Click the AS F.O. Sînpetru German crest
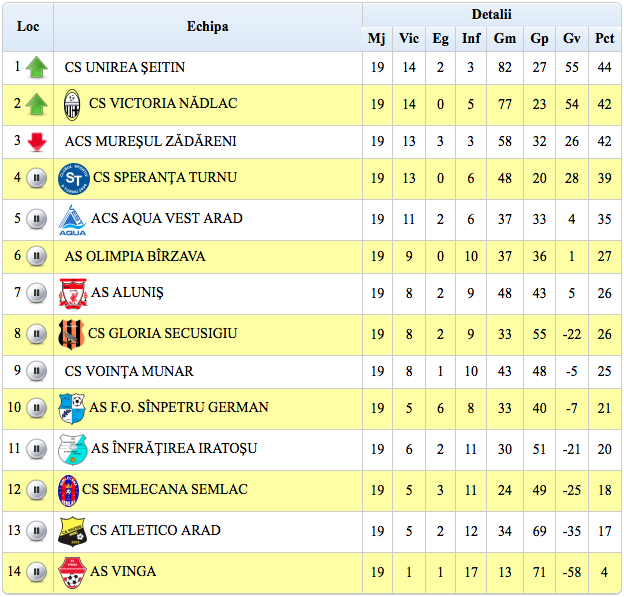 (72, 407)
